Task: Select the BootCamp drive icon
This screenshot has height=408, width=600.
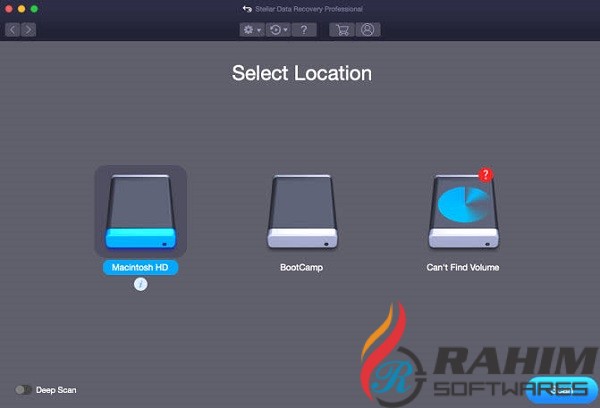Action: coord(302,211)
